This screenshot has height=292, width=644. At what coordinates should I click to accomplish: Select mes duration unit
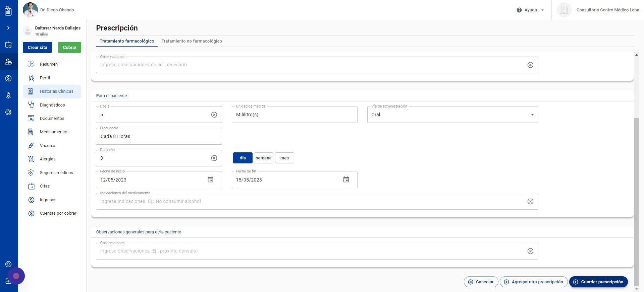pos(284,158)
